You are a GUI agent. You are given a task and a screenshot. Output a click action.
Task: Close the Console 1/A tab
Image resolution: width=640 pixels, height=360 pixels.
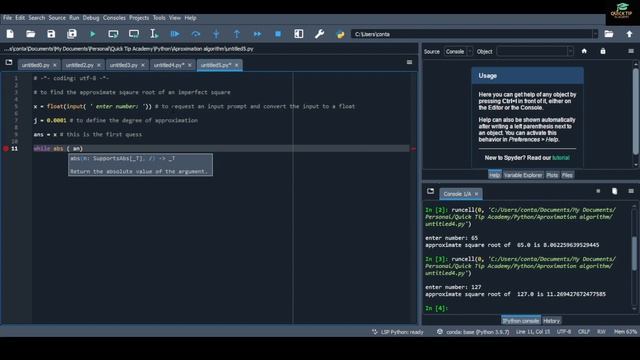476,194
